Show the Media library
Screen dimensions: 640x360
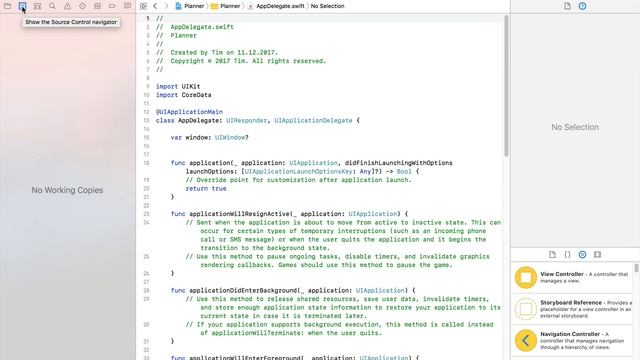point(598,255)
